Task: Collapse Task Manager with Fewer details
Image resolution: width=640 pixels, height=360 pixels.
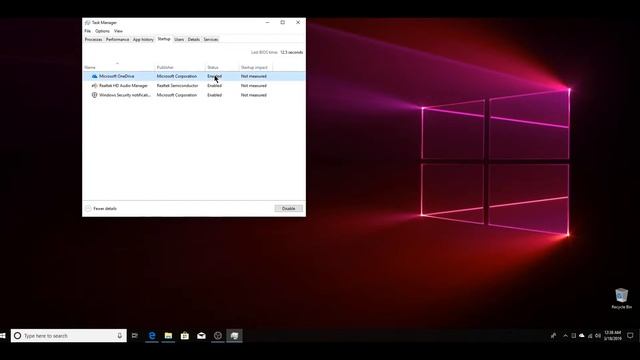Action: [101, 209]
